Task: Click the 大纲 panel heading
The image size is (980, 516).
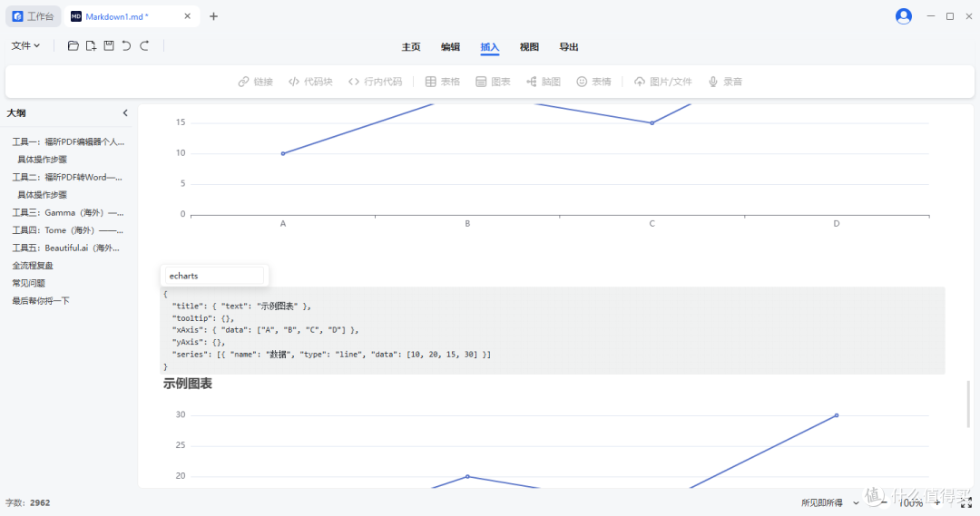Action: point(16,113)
